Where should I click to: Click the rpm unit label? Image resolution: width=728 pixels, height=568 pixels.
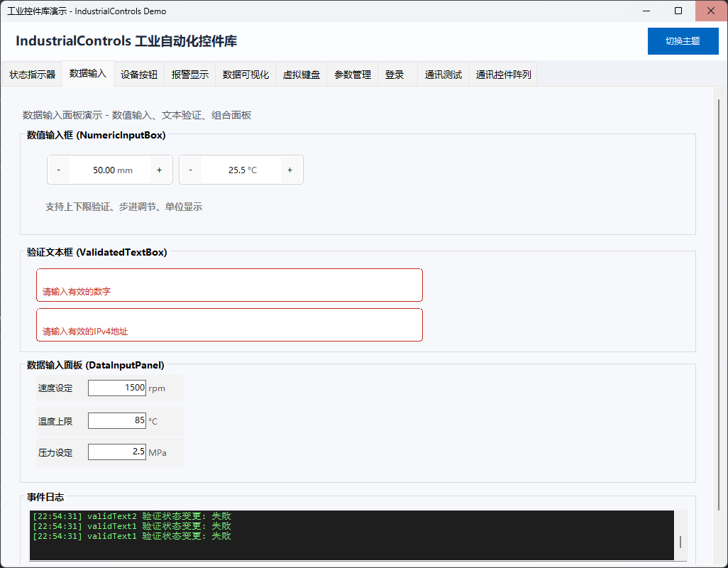(157, 389)
